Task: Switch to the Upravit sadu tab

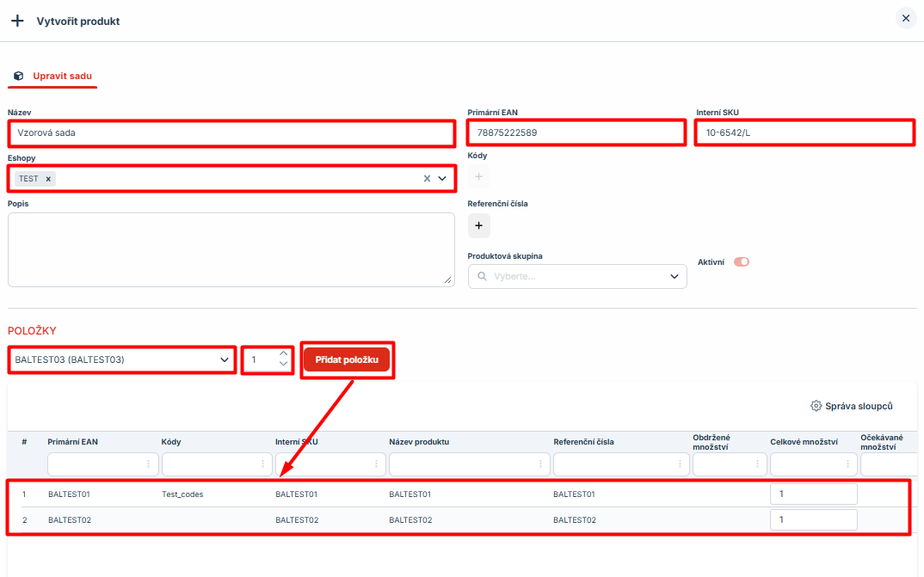Action: [53, 76]
